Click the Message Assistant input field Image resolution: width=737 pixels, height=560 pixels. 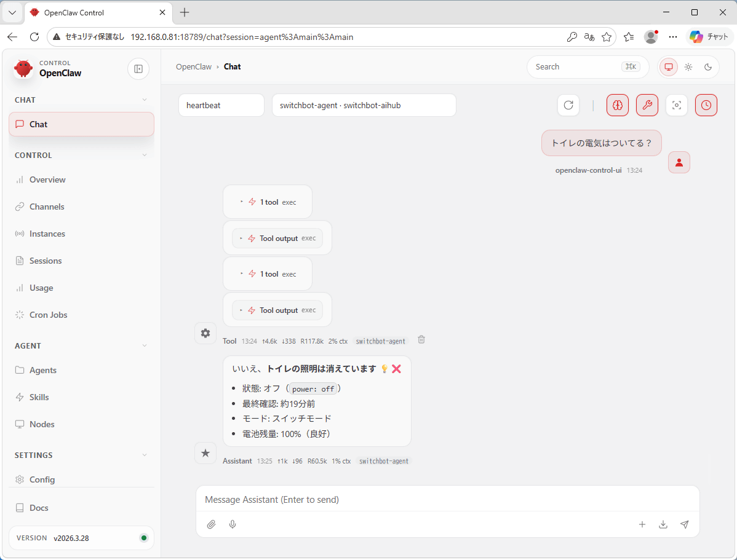(447, 500)
